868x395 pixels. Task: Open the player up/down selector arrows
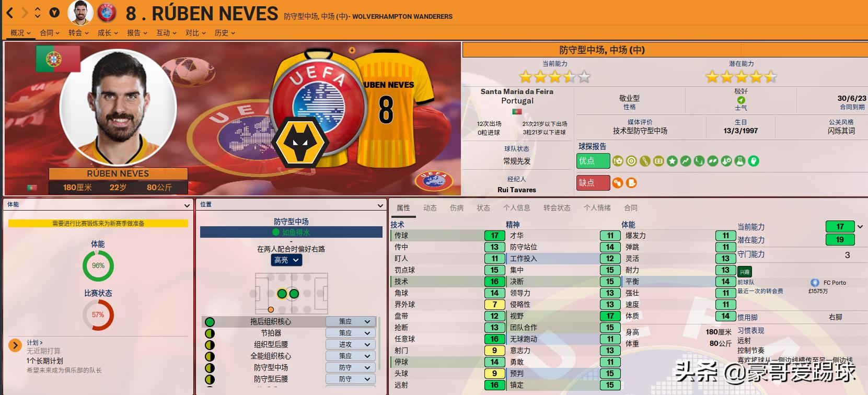[x=38, y=13]
